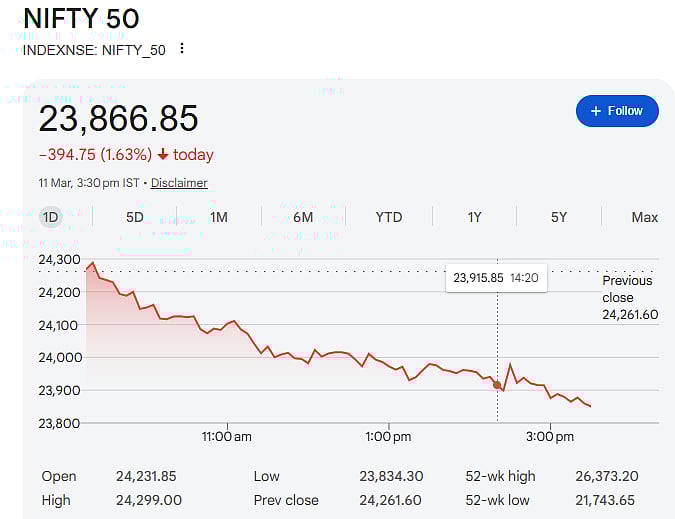View the 1Y chart range
Viewport: 675px width, 519px height.
click(475, 217)
